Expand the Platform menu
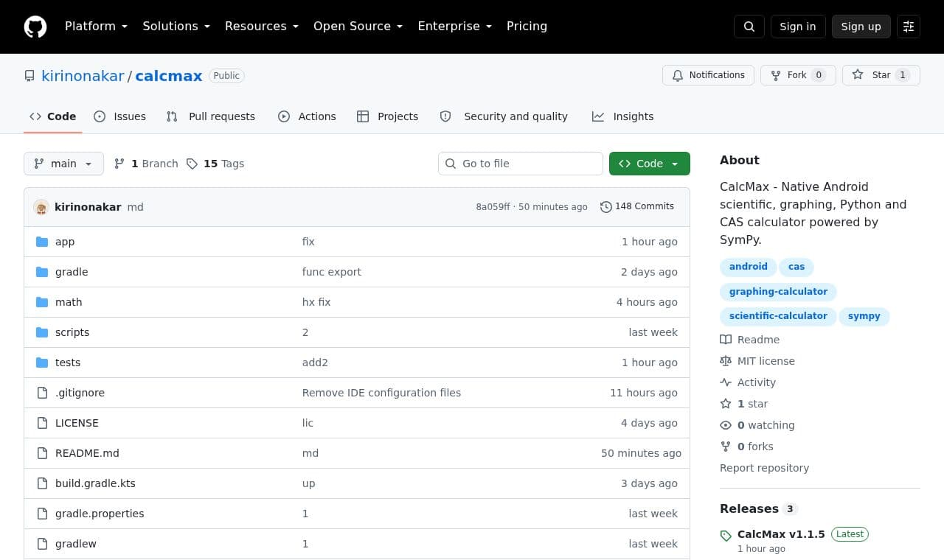The height and width of the screenshot is (560, 944). pyautogui.click(x=97, y=27)
